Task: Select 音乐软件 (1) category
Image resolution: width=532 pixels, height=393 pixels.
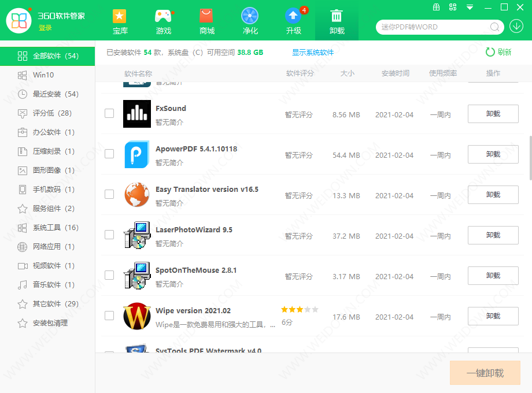Action: (x=47, y=284)
